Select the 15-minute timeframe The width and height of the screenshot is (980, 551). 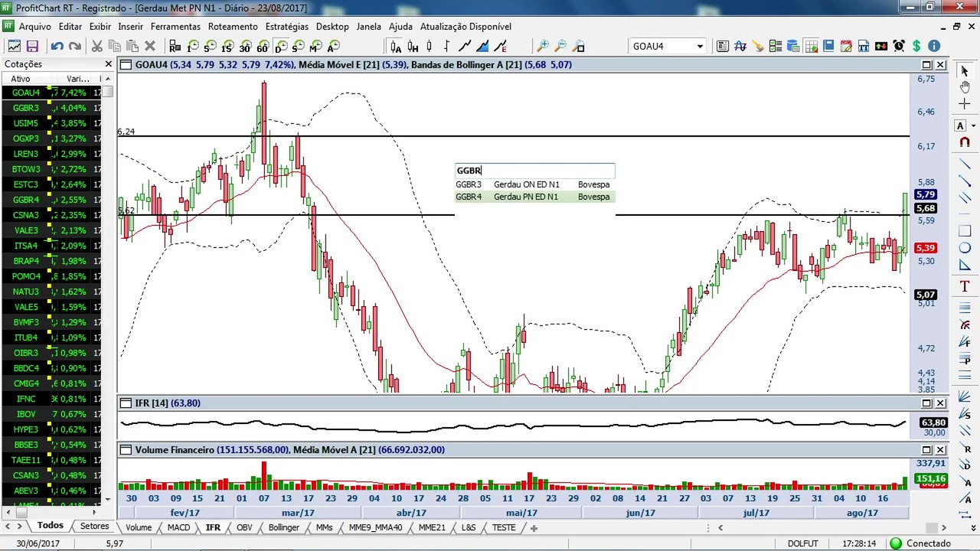[x=227, y=46]
